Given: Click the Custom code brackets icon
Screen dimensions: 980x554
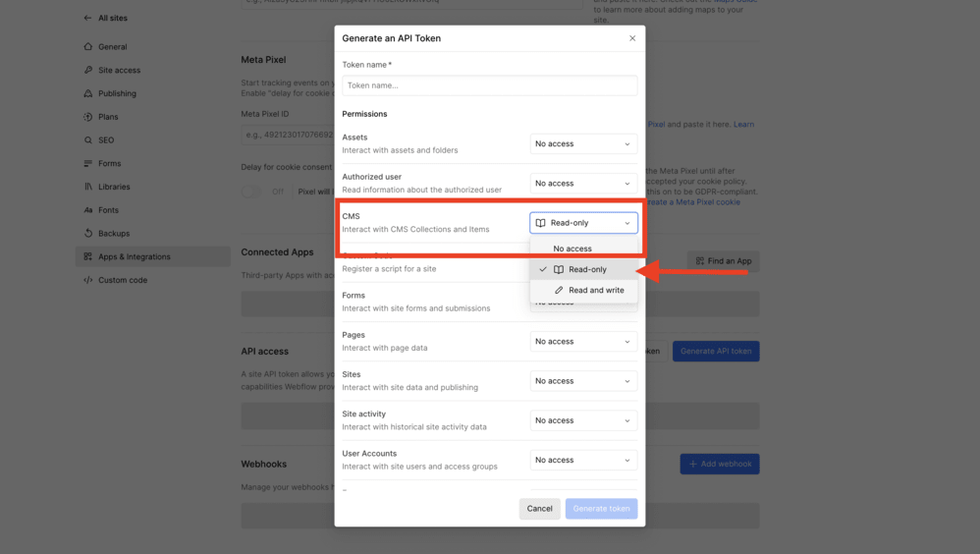Looking at the screenshot, I should (x=88, y=280).
